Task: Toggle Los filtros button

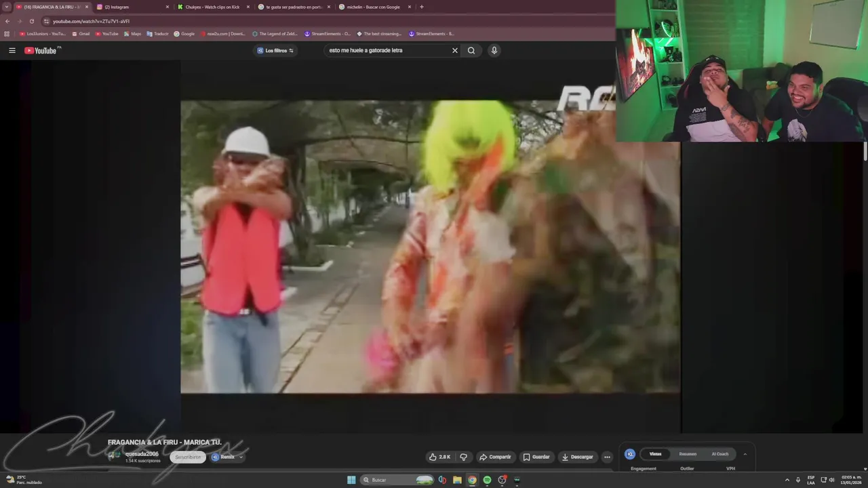Action: [x=275, y=50]
